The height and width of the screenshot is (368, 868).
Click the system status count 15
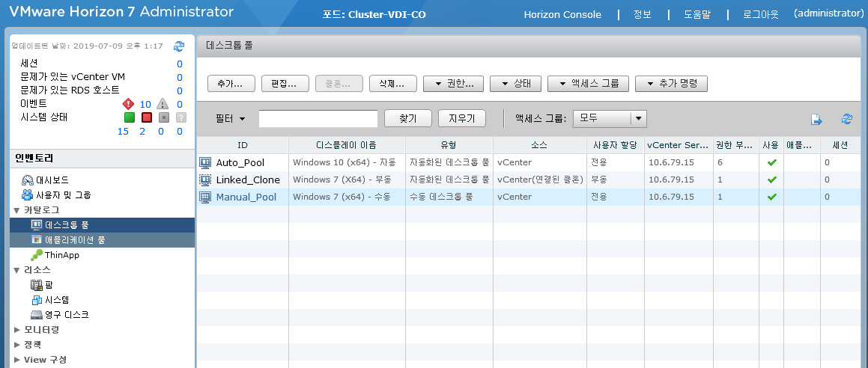coord(123,131)
